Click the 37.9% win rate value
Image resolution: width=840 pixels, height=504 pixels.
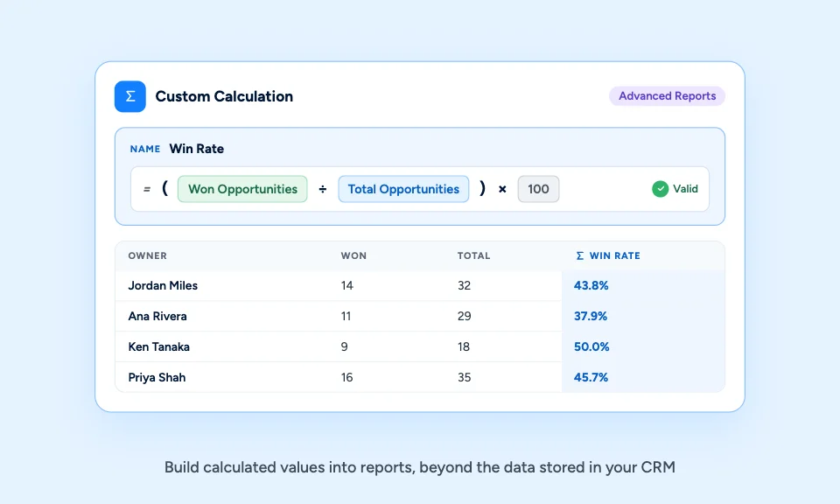pyautogui.click(x=591, y=316)
